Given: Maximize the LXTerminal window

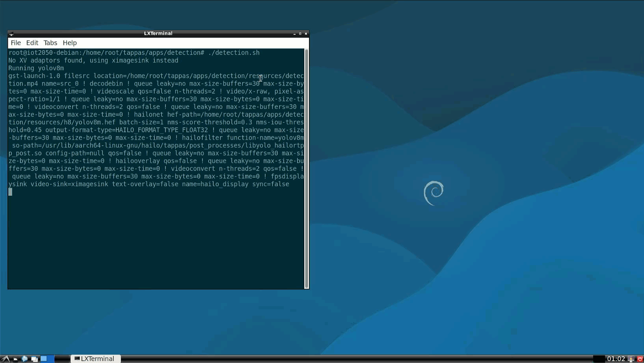Looking at the screenshot, I should coord(300,34).
